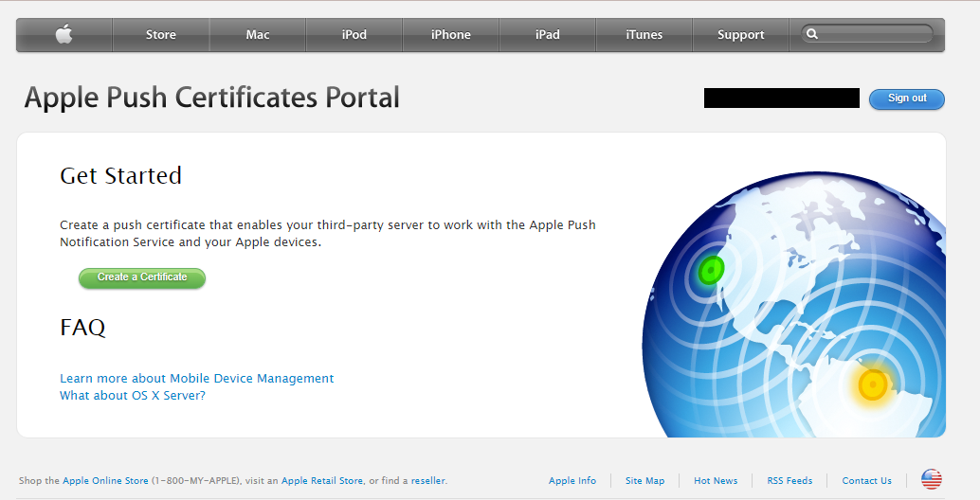Open Learn more about Mobile Device Management
This screenshot has height=500, width=980.
(x=197, y=378)
